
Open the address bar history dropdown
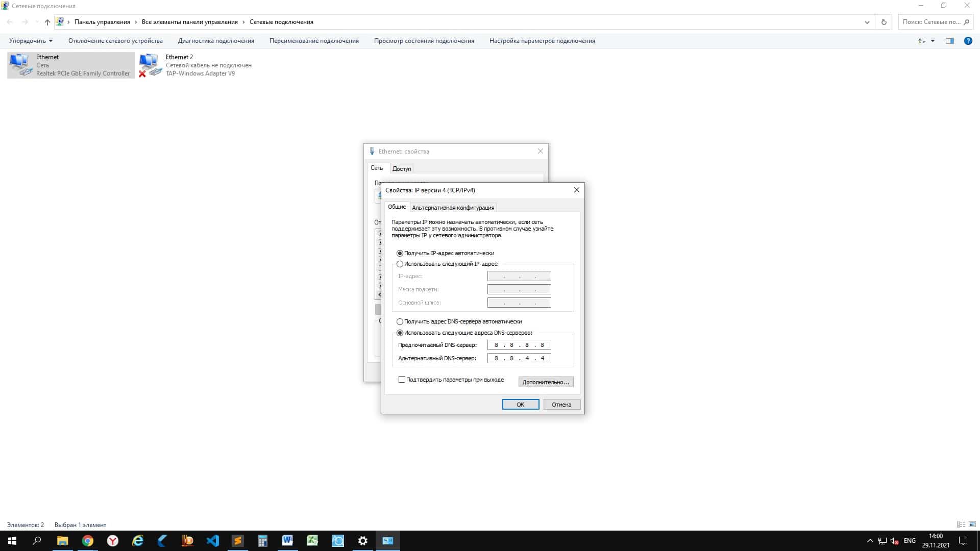coord(867,22)
